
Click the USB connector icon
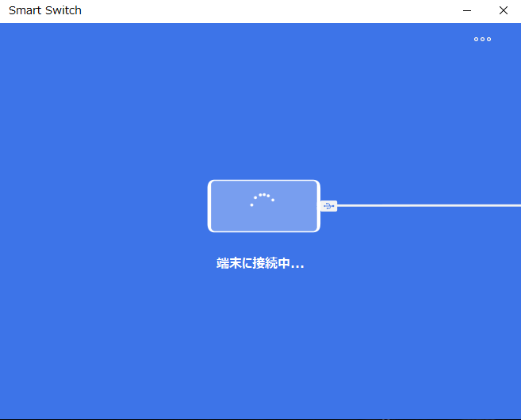(328, 206)
